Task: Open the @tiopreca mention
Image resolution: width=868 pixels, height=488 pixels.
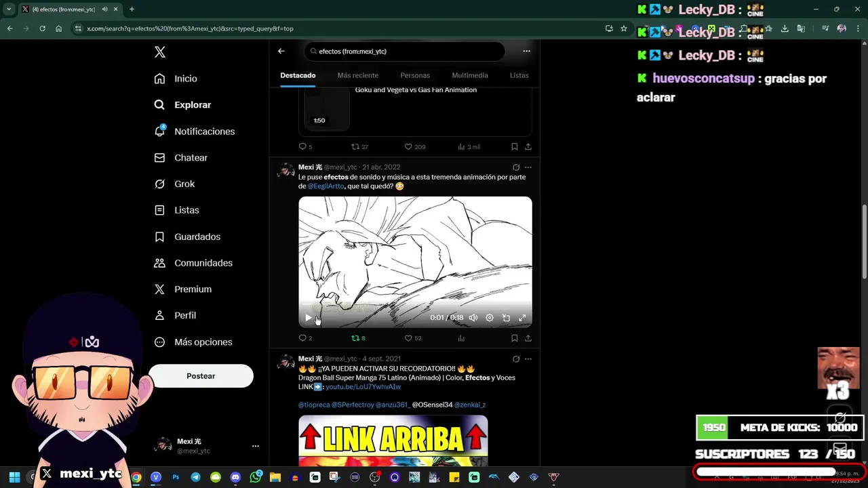Action: click(314, 405)
